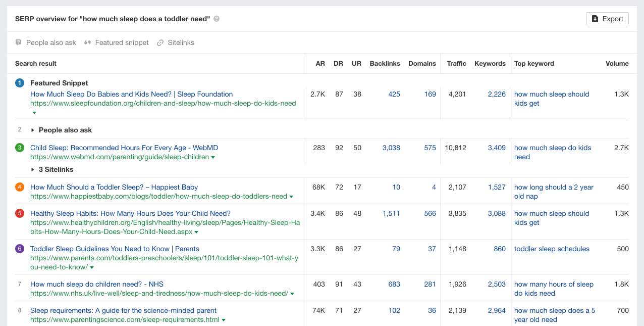Image resolution: width=644 pixels, height=326 pixels.
Task: Click the blue position 1 badge
Action: [19, 82]
